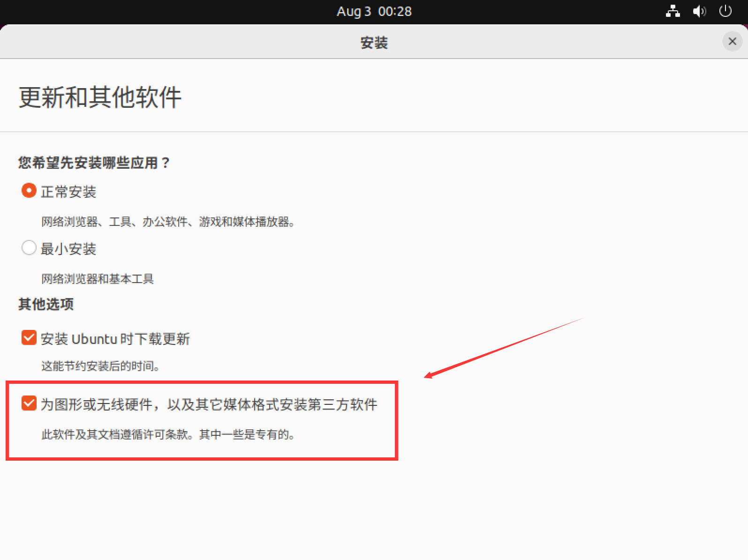The height and width of the screenshot is (560, 748).
Task: Click the 最小安装 label text
Action: tap(68, 249)
